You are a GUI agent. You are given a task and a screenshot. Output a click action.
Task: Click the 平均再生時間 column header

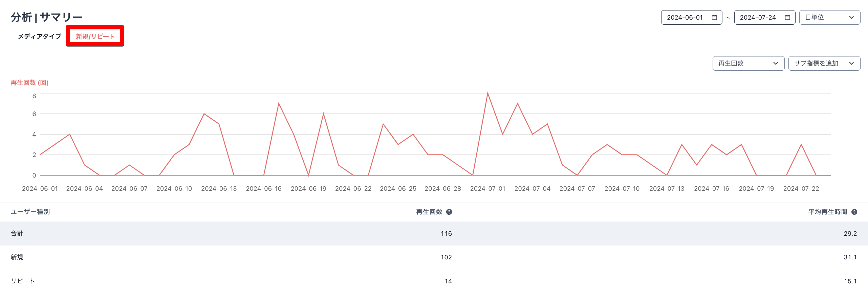pos(827,212)
